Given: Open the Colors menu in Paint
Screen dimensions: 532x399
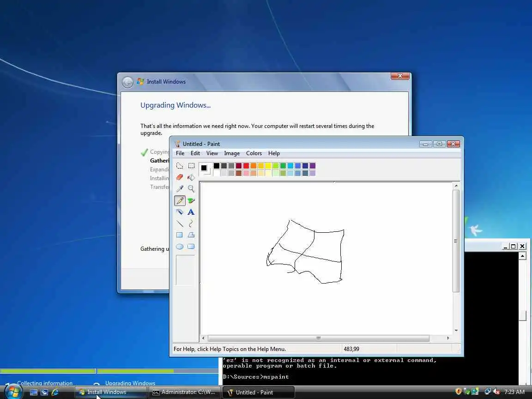Looking at the screenshot, I should pos(254,153).
